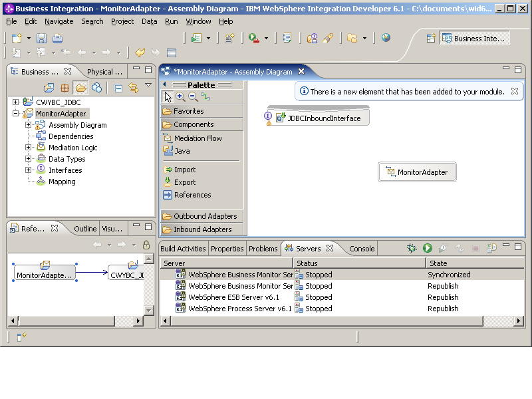Screen dimensions: 532x399
Task: Expand the CWYBC_JDBC project node
Action: [15, 102]
